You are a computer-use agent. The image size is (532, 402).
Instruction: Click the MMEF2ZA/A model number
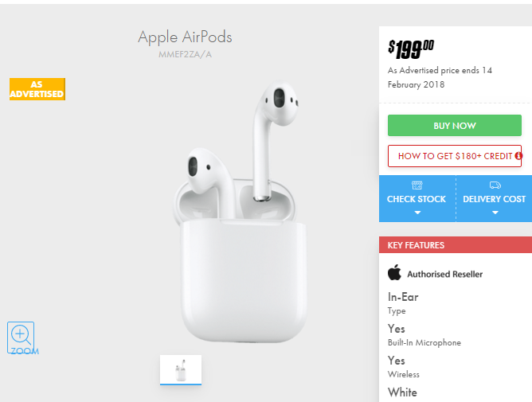click(185, 54)
